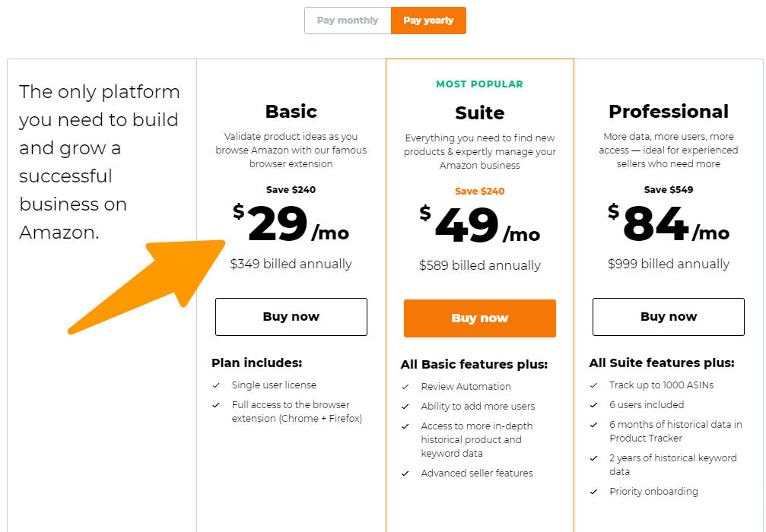
Task: Click Buy now for Basic plan
Action: pyautogui.click(x=291, y=317)
